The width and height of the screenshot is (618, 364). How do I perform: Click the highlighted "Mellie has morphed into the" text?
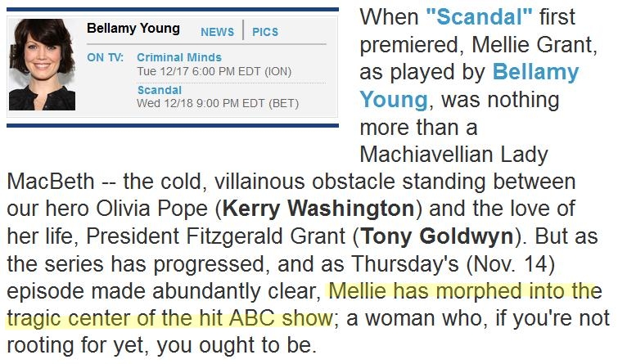click(x=464, y=292)
